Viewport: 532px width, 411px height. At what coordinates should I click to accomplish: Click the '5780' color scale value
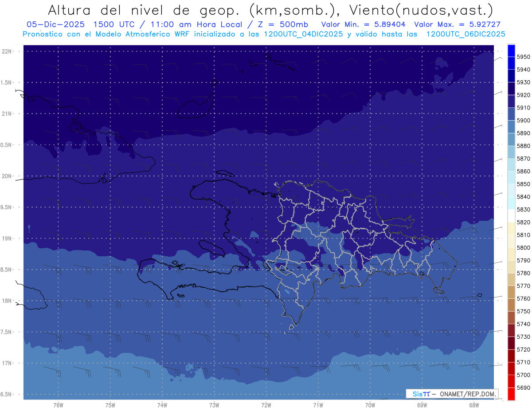pos(523,273)
